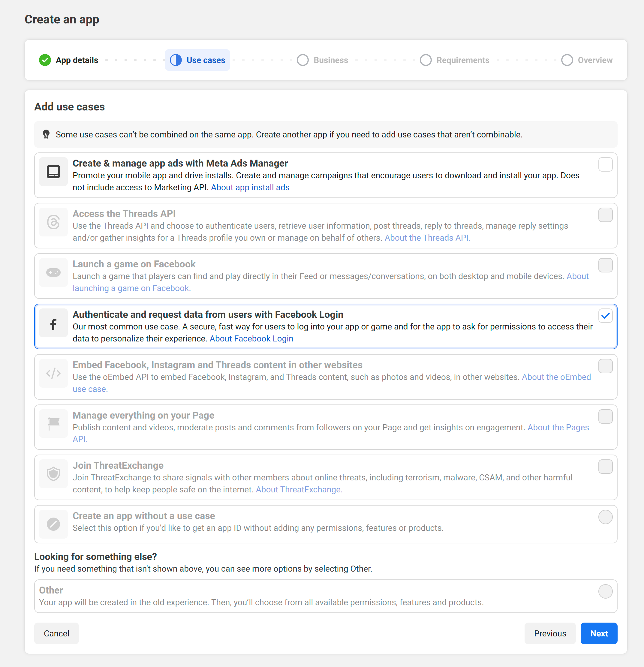This screenshot has height=667, width=644.
Task: Click the Cancel button
Action: point(56,633)
